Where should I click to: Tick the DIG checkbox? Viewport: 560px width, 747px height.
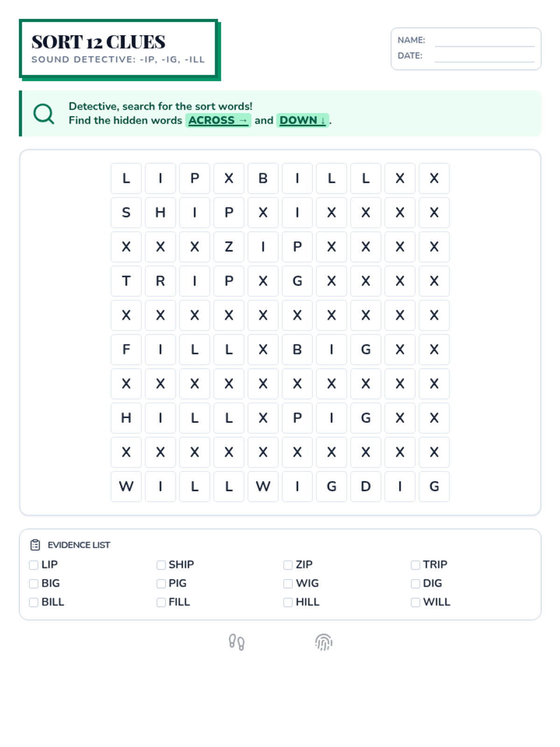coord(415,584)
